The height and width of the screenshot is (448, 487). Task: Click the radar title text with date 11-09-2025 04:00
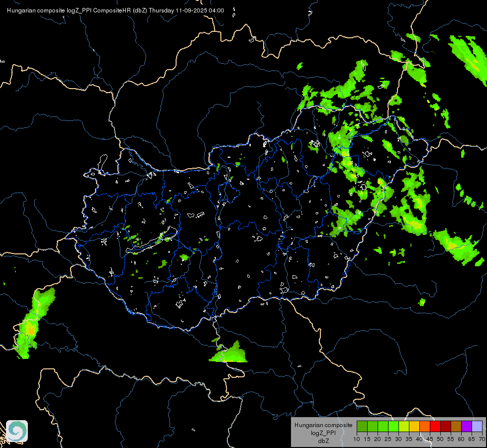[115, 10]
